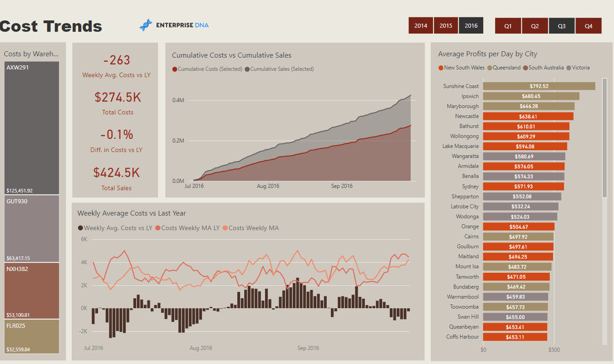Select the Q2 quarter filter

click(x=535, y=26)
